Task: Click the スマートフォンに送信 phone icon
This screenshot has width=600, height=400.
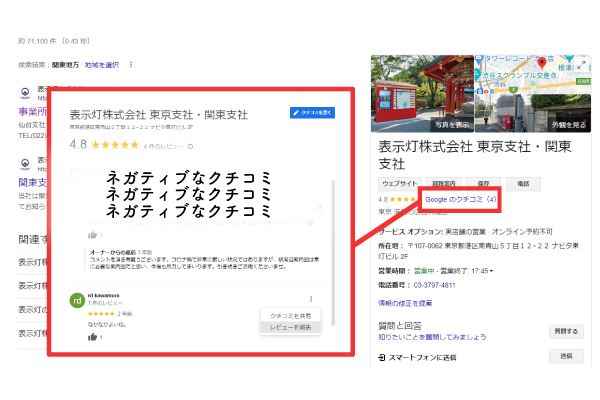Action: point(382,358)
